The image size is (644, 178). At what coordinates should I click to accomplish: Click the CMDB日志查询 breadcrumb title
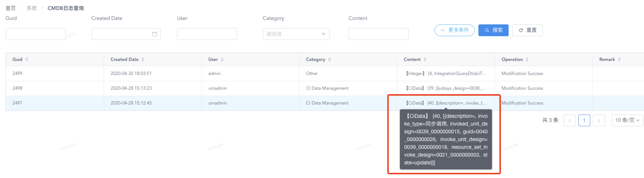[x=65, y=8]
